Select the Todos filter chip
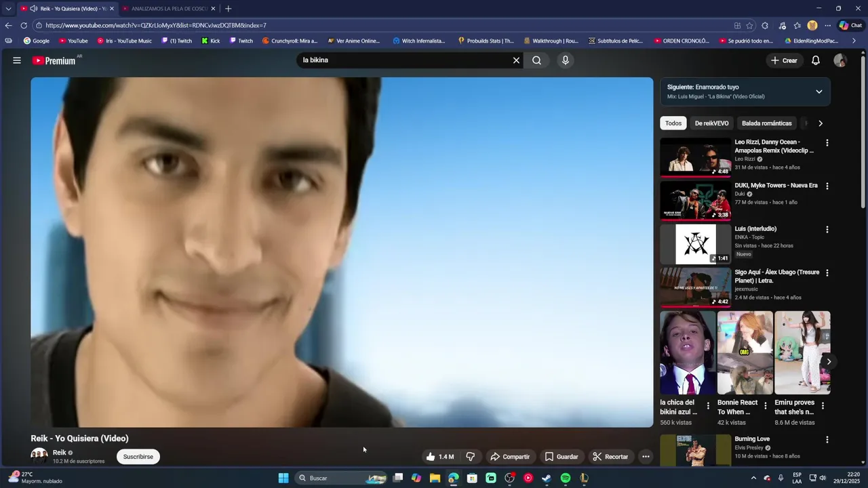This screenshot has width=868, height=488. click(673, 123)
